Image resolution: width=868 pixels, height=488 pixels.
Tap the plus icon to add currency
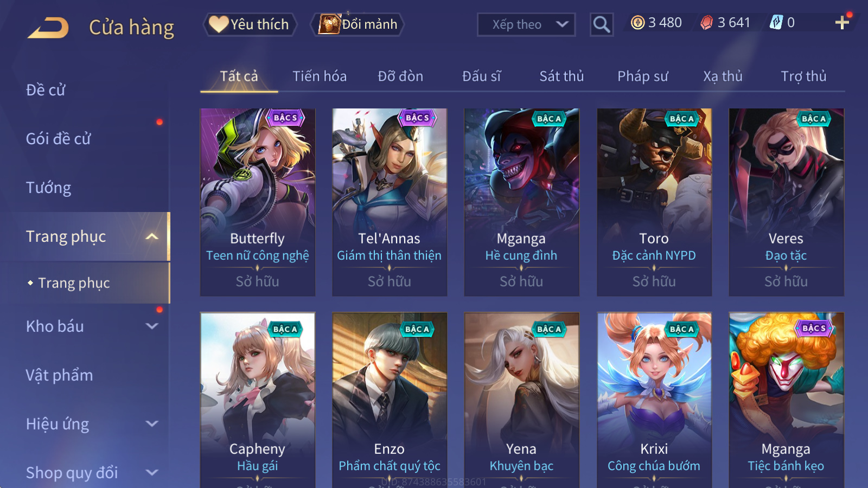[x=842, y=23]
